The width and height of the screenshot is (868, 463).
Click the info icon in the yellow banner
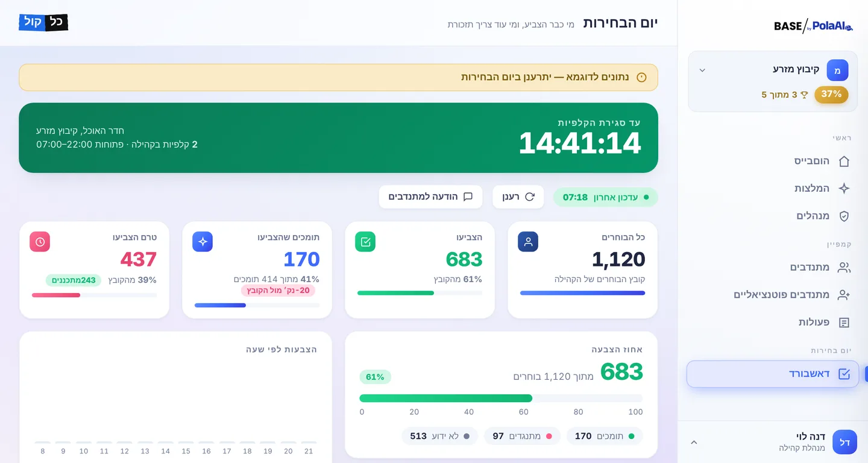[641, 77]
